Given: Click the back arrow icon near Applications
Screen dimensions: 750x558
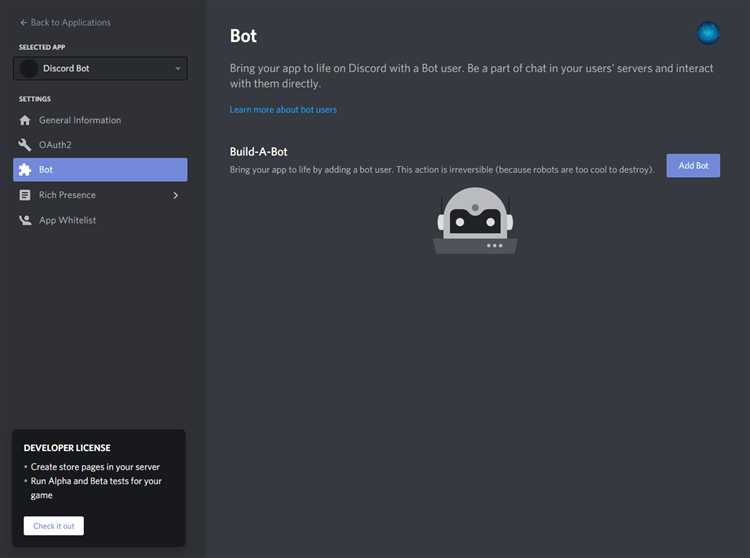Looking at the screenshot, I should pyautogui.click(x=23, y=22).
